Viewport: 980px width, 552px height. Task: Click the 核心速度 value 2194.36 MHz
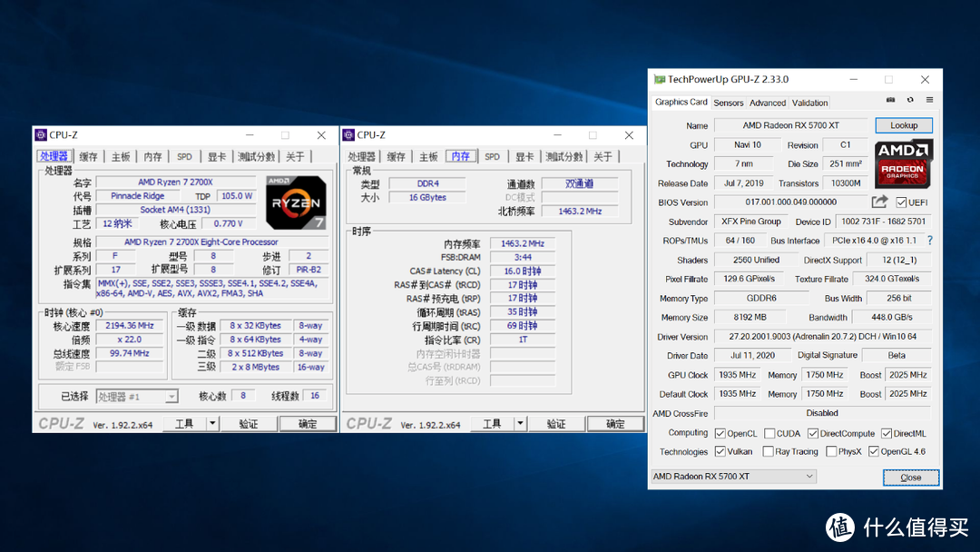click(x=130, y=326)
